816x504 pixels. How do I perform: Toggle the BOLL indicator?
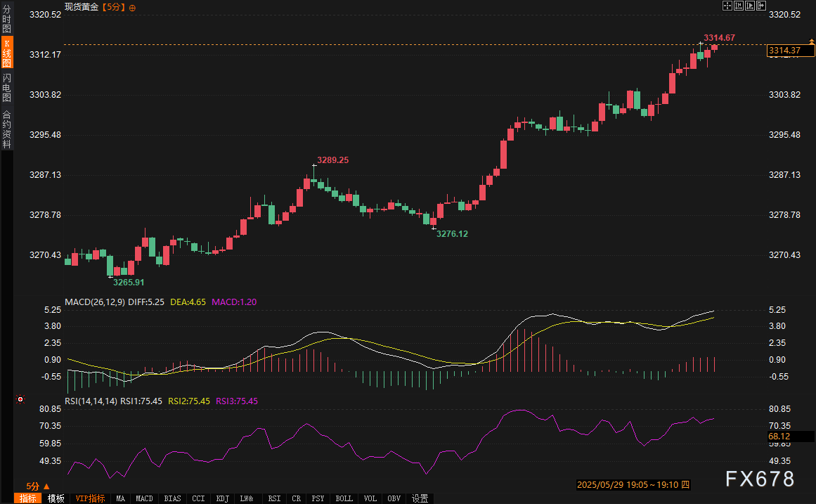(x=344, y=498)
